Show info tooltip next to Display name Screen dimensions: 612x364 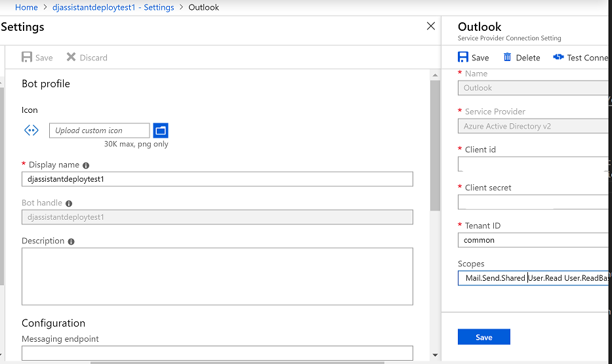click(86, 165)
